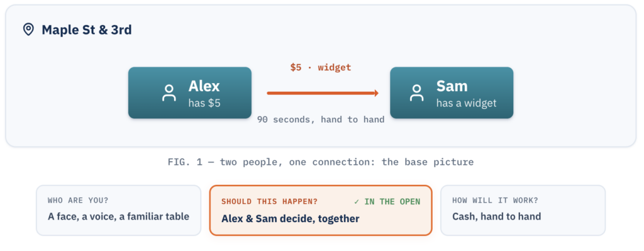The image size is (644, 251).
Task: Click the location pin icon
Action: 28,30
